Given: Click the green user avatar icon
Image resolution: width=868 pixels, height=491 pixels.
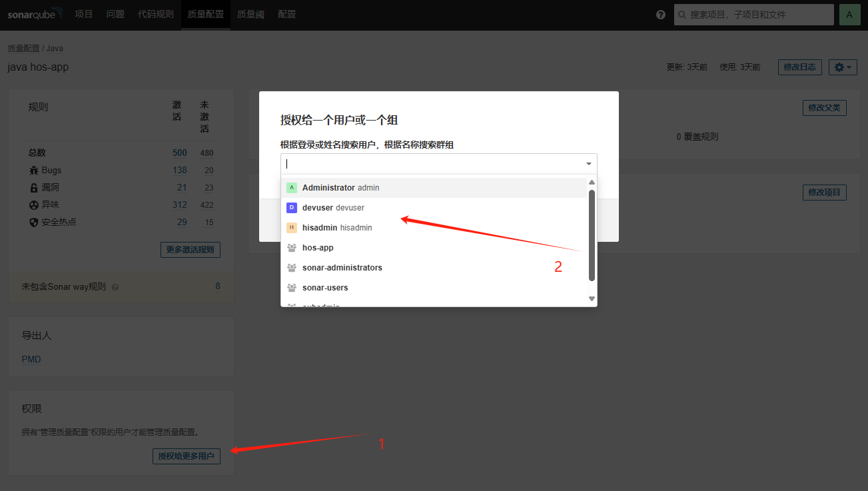Looking at the screenshot, I should (x=849, y=15).
